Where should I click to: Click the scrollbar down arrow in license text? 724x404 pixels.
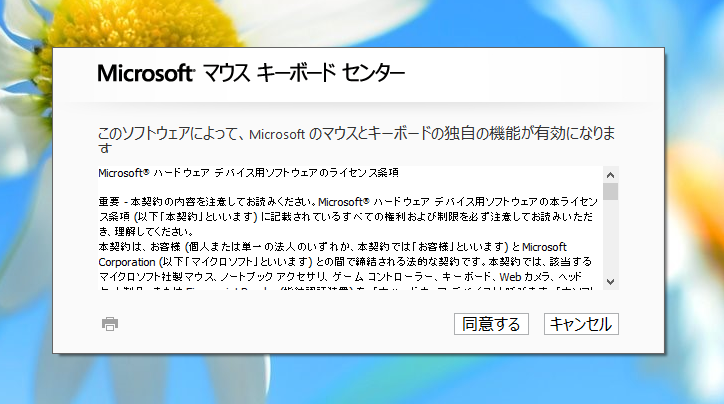610,282
